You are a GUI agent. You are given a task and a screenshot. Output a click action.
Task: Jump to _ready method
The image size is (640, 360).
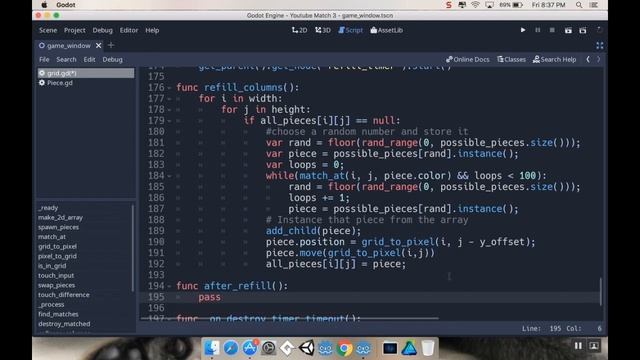coord(48,208)
